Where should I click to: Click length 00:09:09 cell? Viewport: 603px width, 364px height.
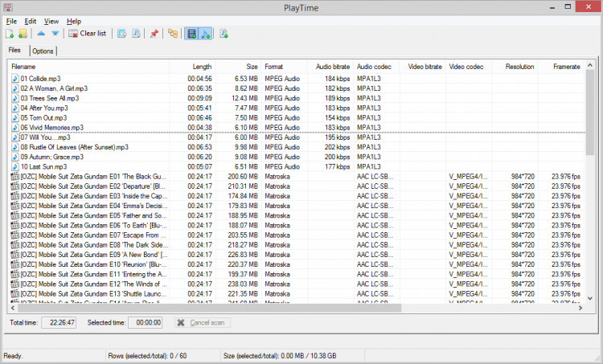point(199,98)
